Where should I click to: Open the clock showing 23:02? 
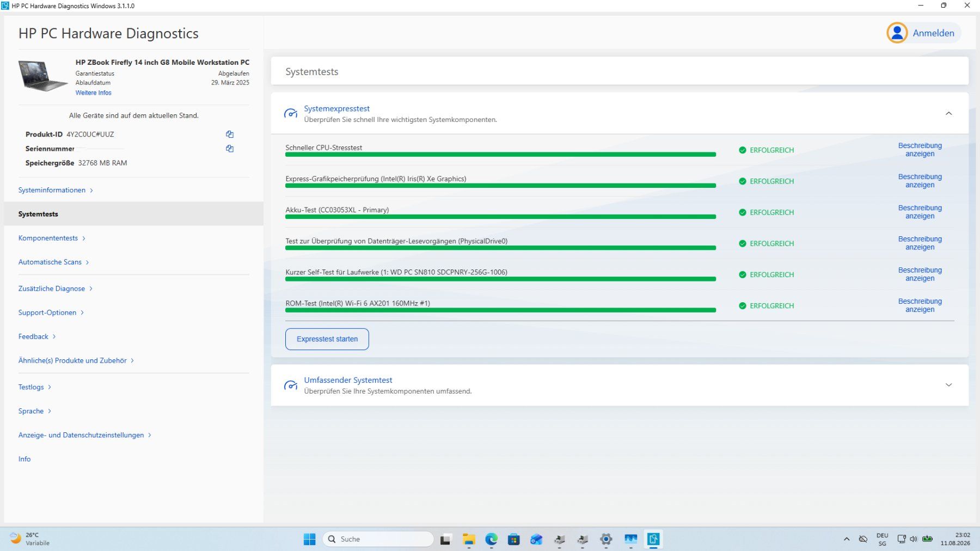(955, 539)
